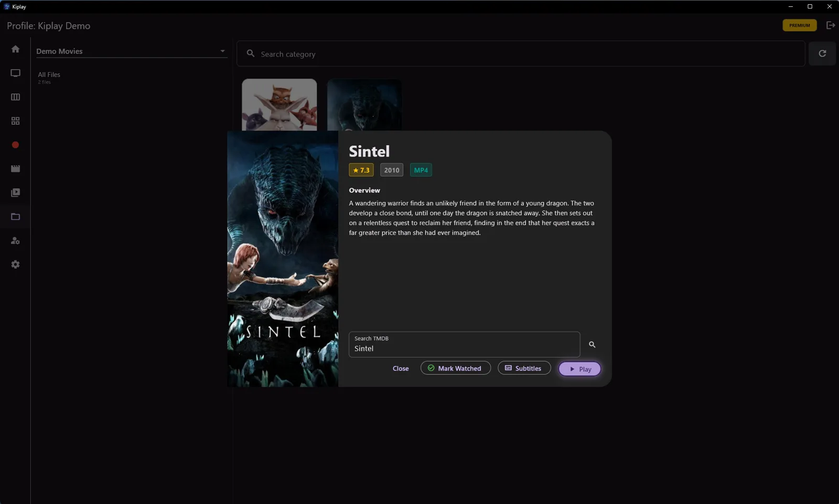Click the PREMIUM badge

pos(800,25)
